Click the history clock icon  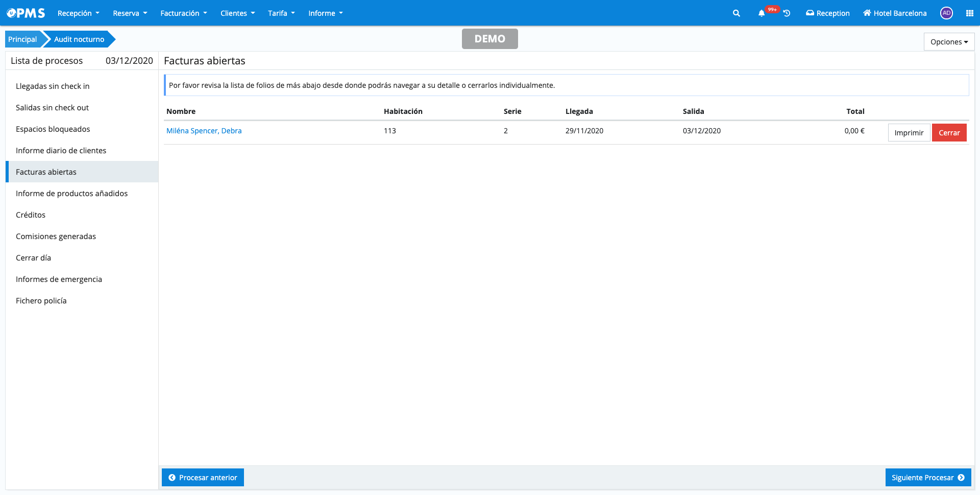click(787, 13)
